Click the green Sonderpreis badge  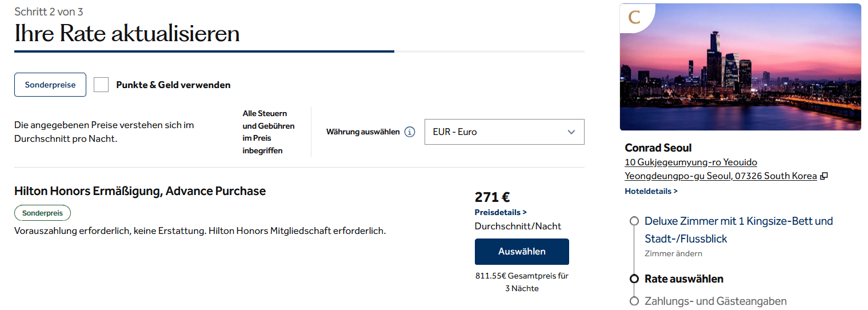point(42,213)
